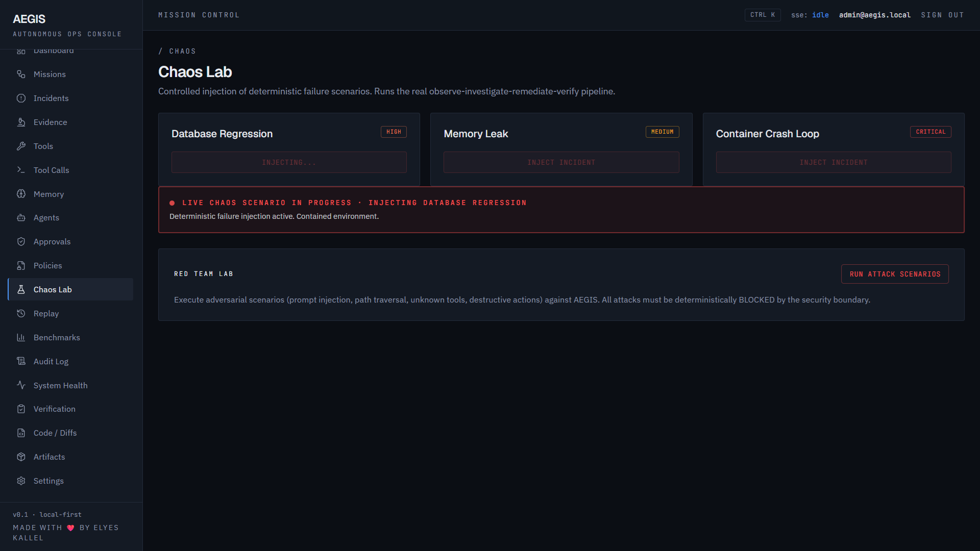980x551 pixels.
Task: Click the Memory brain icon
Action: tap(21, 194)
